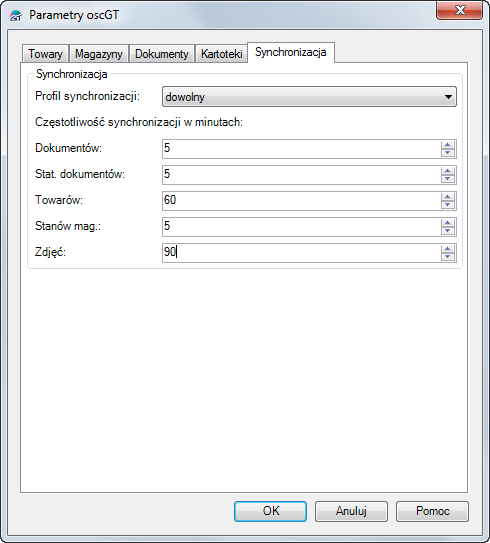Increase the Zdjęć value with up arrow
Image resolution: width=490 pixels, height=543 pixels.
[448, 249]
